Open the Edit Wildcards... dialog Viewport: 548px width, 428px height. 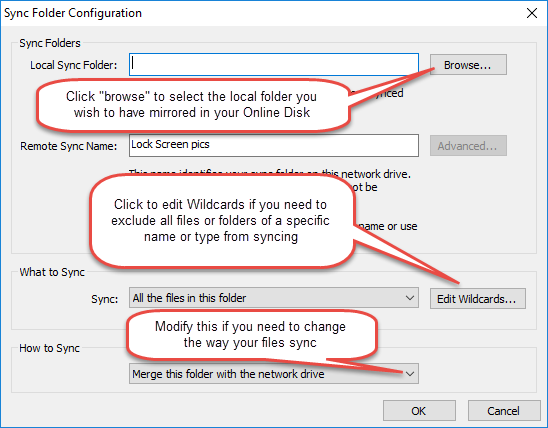[x=477, y=299]
